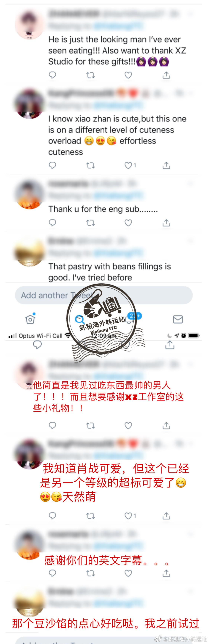Screen dimensions: 209x644
Task: Reply to the "Thank u for the eng sub" tweet
Action: [52, 223]
